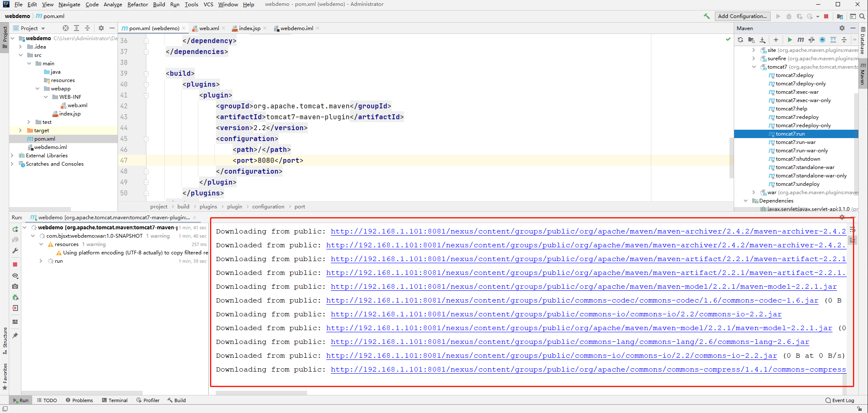Collapse the webdemo root project node
Screen dimensions: 868x413
pos(13,38)
